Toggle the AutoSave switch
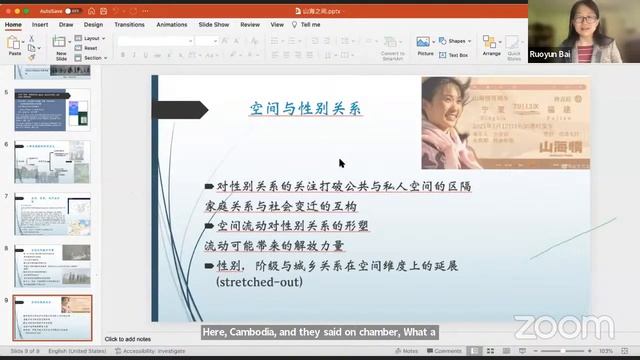Viewport: 640px width, 360px height. 73,11
